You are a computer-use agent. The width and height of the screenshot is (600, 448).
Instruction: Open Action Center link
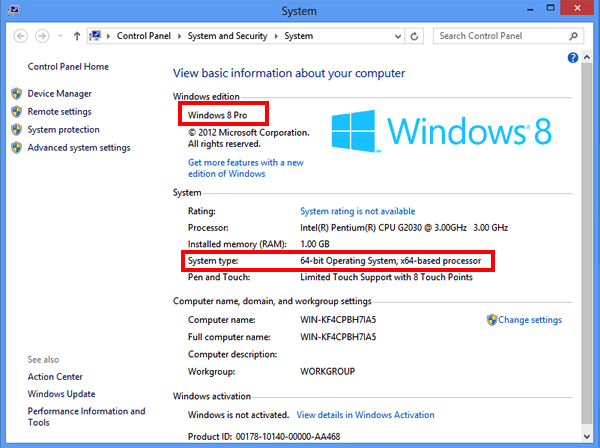click(55, 377)
